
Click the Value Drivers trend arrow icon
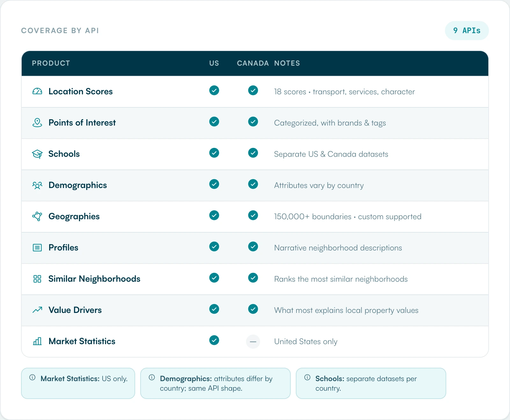pos(37,310)
